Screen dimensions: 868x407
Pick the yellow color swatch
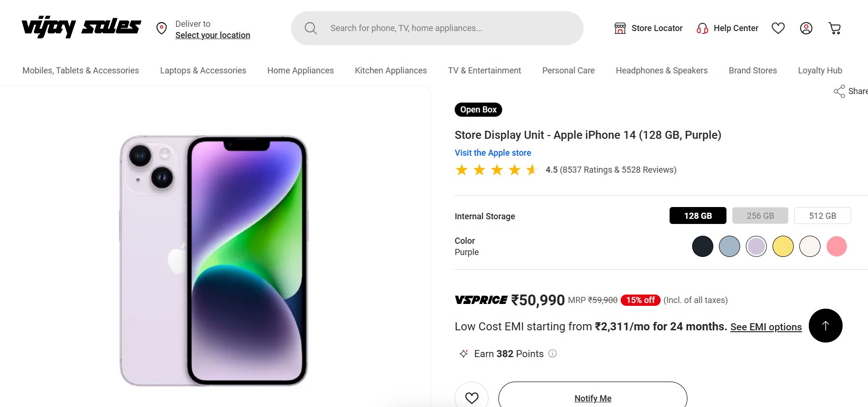pyautogui.click(x=783, y=247)
